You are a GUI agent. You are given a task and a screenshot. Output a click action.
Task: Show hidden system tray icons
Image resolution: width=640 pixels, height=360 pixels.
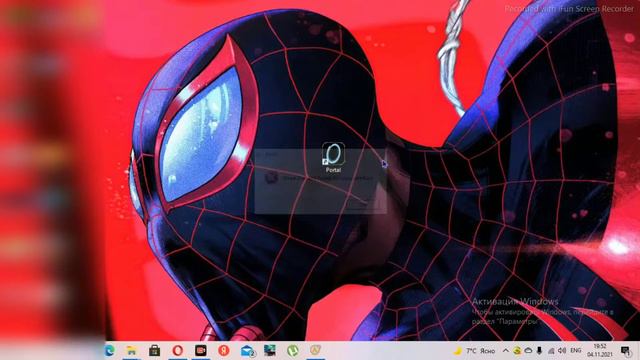[x=505, y=351]
